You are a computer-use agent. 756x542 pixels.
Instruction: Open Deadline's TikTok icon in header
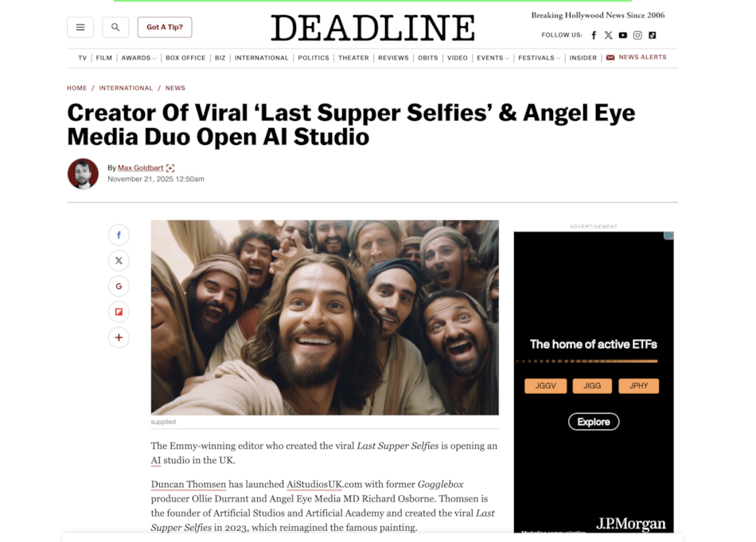652,35
